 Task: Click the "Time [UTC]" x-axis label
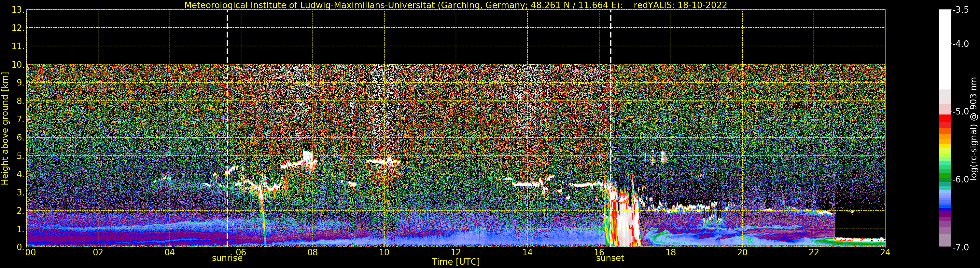pos(456,262)
